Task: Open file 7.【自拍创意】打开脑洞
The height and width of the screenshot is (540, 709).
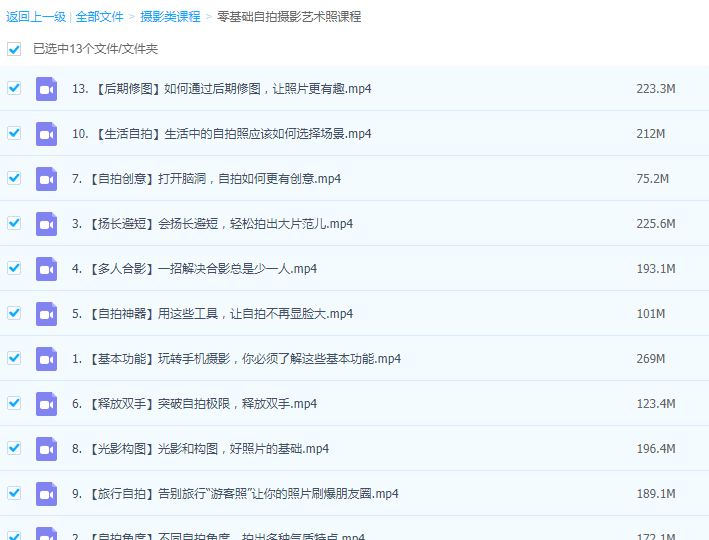Action: click(206, 179)
